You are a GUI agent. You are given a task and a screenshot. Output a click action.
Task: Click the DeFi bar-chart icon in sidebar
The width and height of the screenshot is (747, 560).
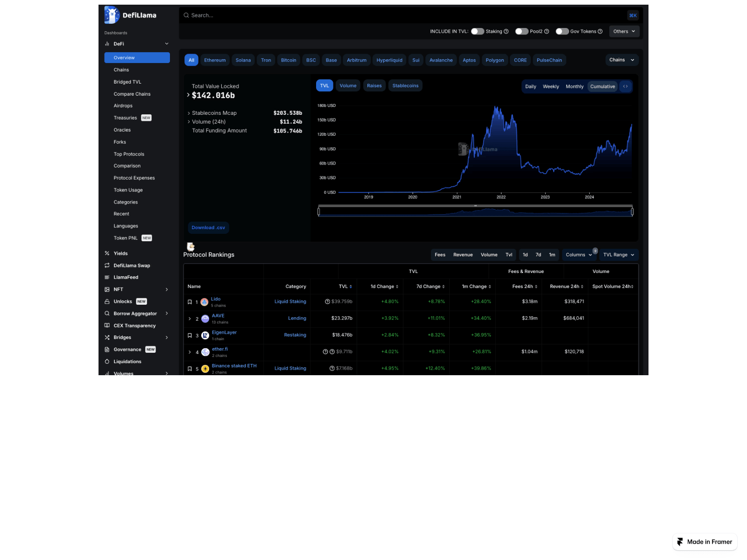(x=107, y=44)
